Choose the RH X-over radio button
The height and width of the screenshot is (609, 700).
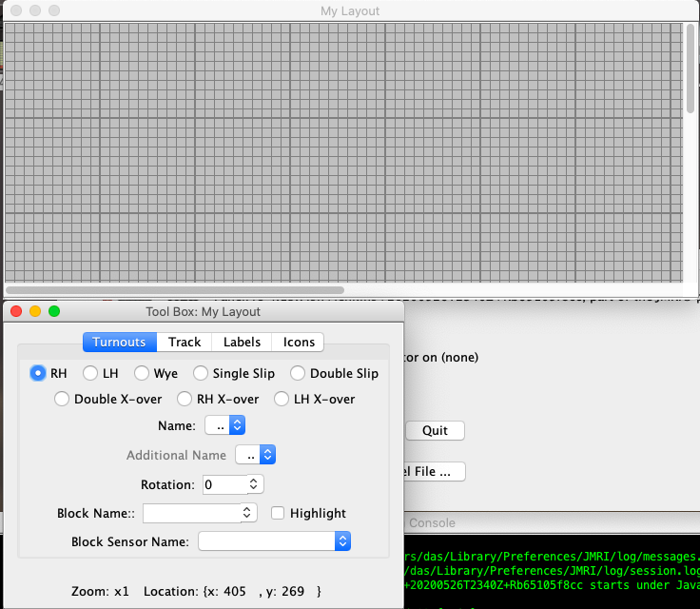[185, 399]
